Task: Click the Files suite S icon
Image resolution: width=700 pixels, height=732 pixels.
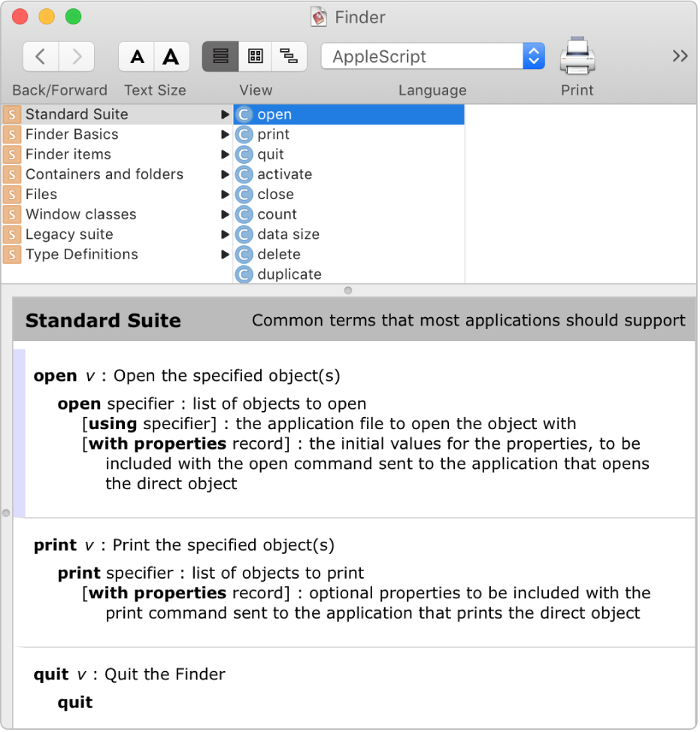Action: pyautogui.click(x=12, y=194)
